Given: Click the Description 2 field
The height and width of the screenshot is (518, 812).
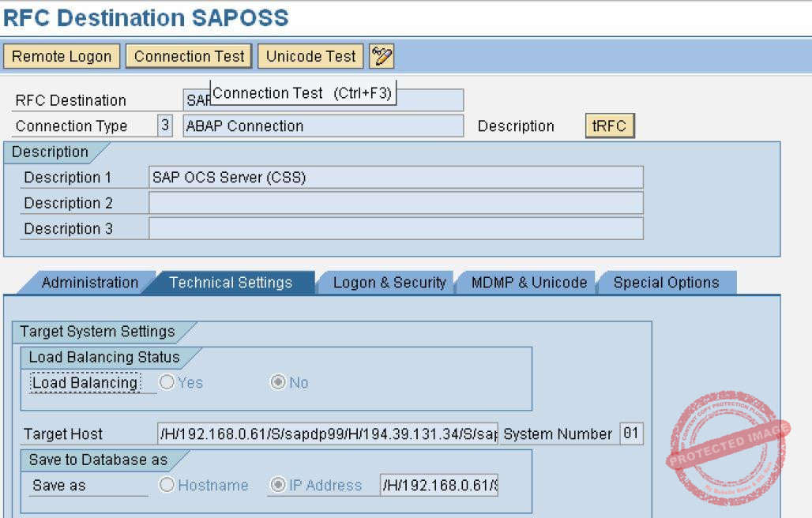Looking at the screenshot, I should click(x=395, y=202).
